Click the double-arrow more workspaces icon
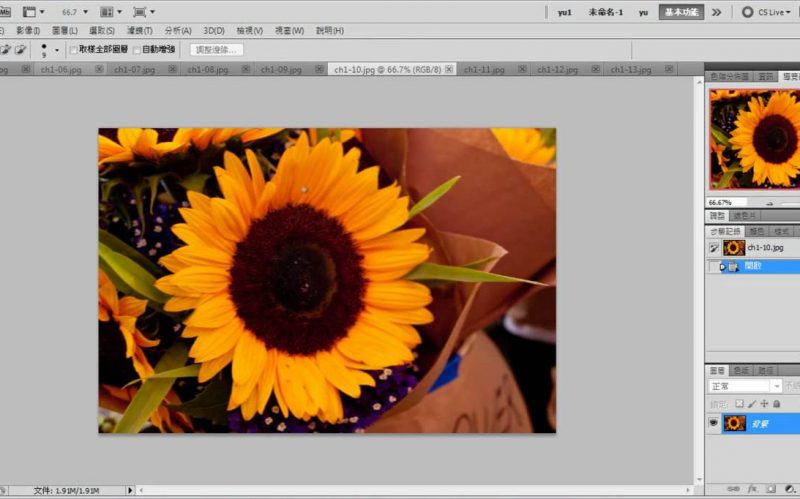 [x=716, y=12]
